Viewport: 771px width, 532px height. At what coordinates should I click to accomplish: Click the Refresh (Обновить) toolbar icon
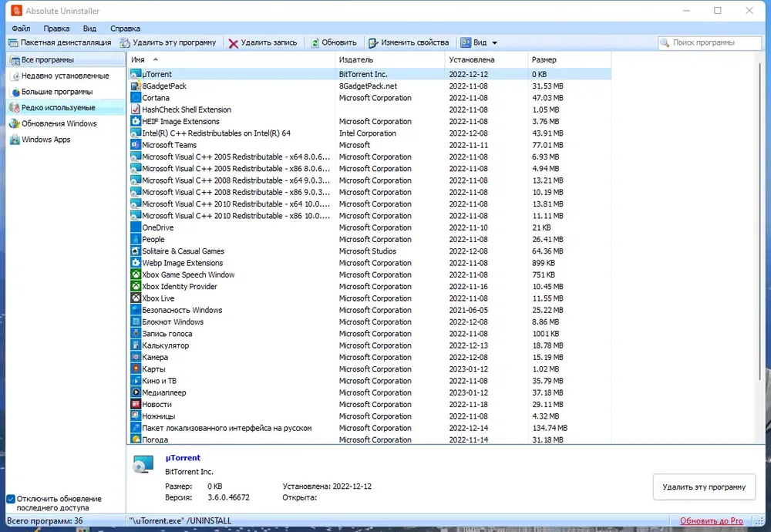315,42
